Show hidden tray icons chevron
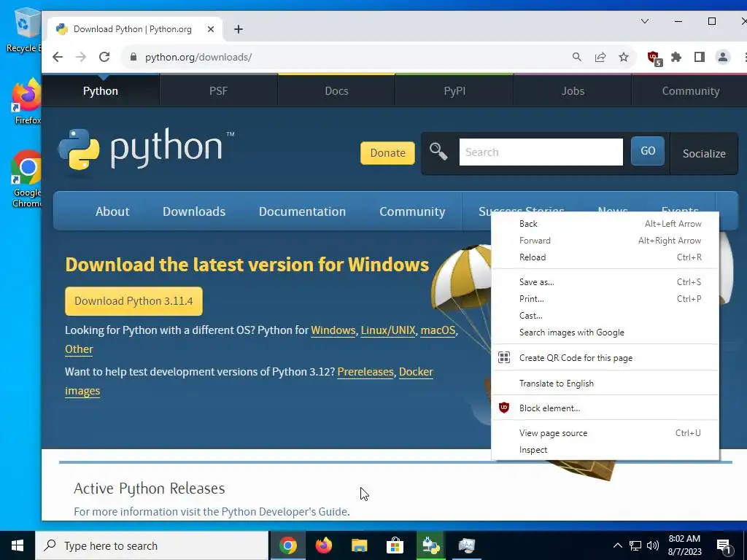Screen dimensions: 747x560 [x=617, y=545]
